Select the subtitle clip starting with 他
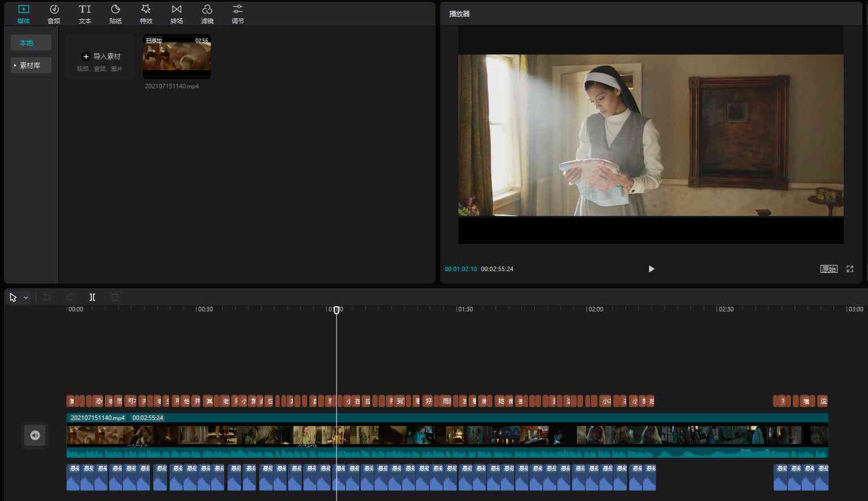The image size is (868, 501). pos(186,401)
